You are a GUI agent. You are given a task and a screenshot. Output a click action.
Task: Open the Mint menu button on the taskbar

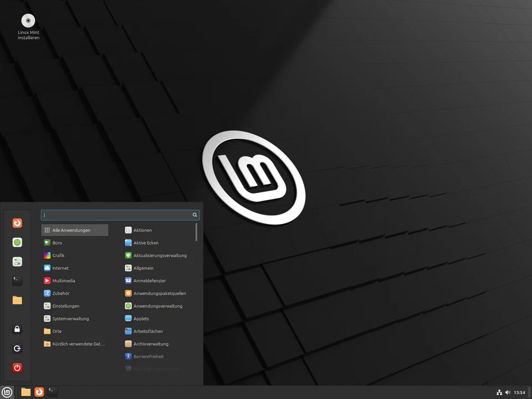click(7, 392)
